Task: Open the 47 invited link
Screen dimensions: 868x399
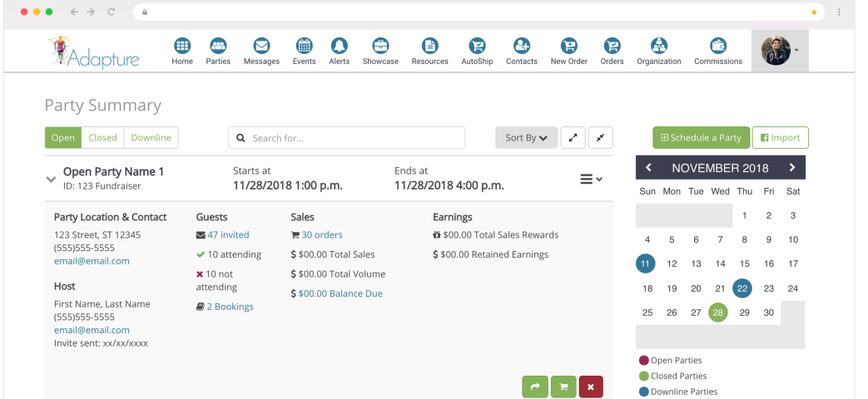Action: [228, 235]
